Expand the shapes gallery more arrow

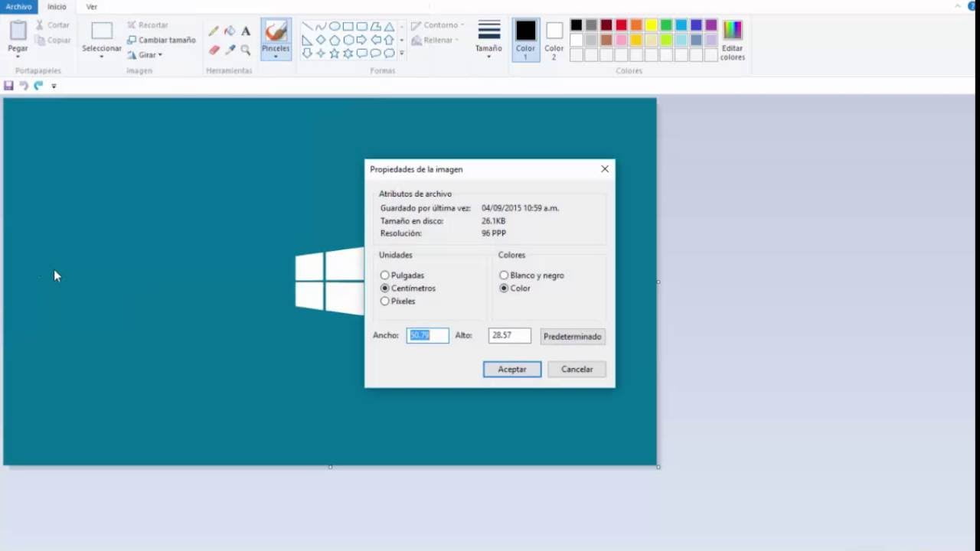[x=401, y=54]
